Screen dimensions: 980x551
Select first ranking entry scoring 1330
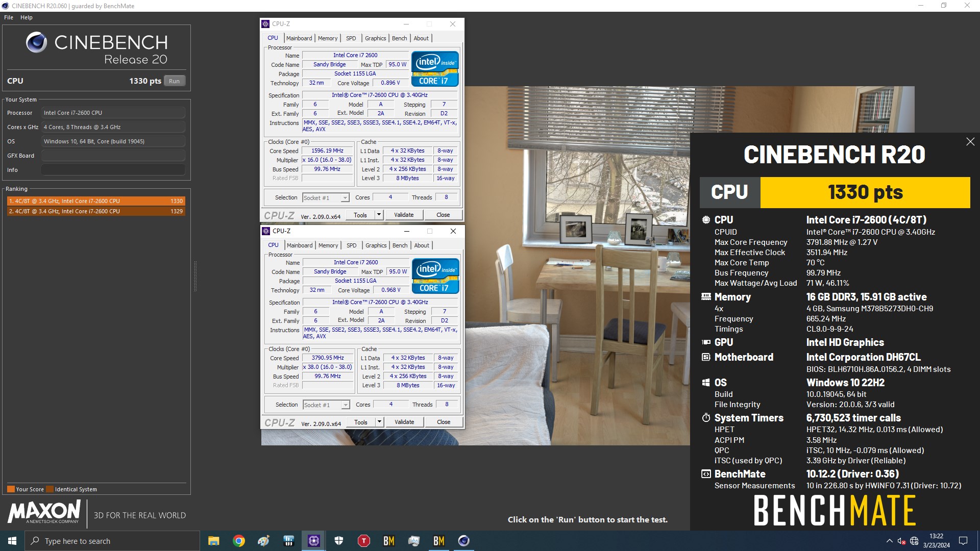[x=96, y=201]
